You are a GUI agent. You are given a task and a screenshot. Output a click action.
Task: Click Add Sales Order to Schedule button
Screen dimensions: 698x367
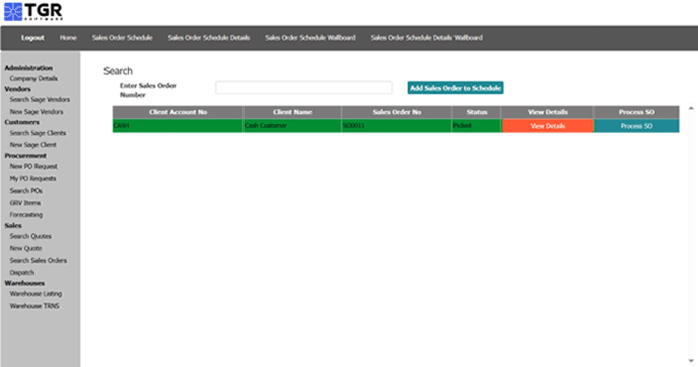(455, 88)
